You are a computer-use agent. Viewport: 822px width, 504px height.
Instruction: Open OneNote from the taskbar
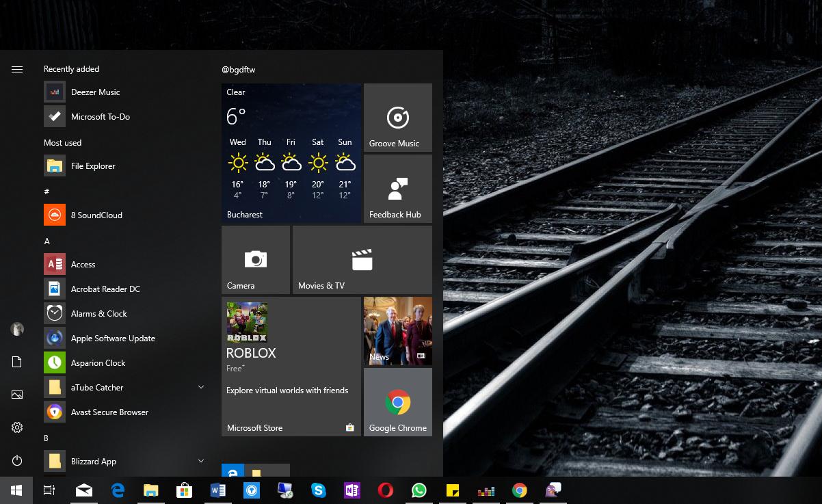pyautogui.click(x=352, y=490)
